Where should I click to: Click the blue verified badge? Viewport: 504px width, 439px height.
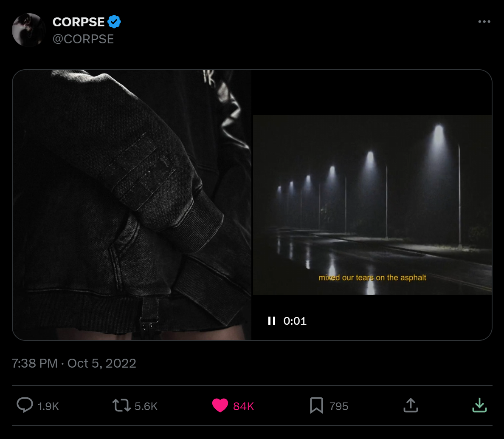tap(114, 22)
